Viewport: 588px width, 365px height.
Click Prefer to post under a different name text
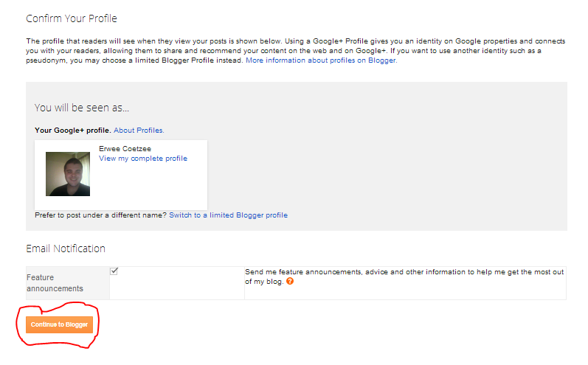click(100, 215)
